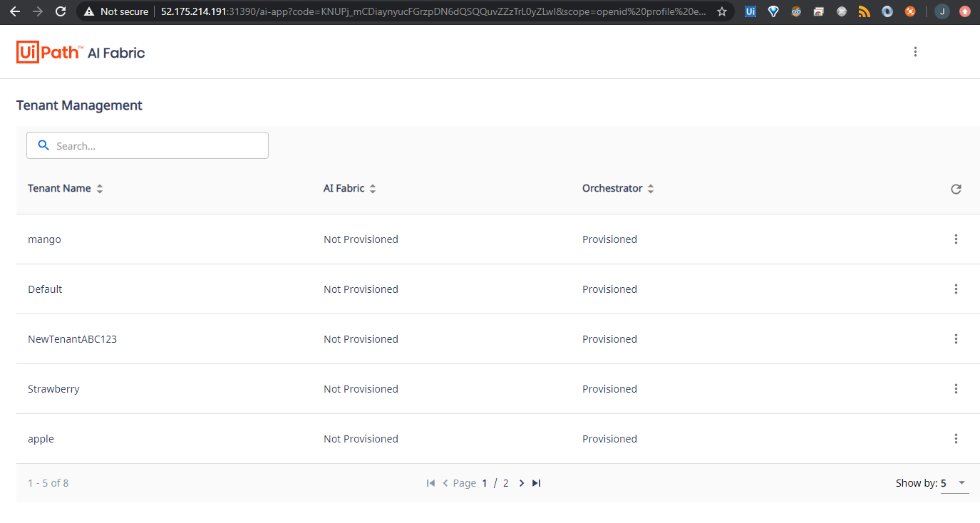Click the browser address bar URL
The image size is (980, 523).
[x=433, y=11]
